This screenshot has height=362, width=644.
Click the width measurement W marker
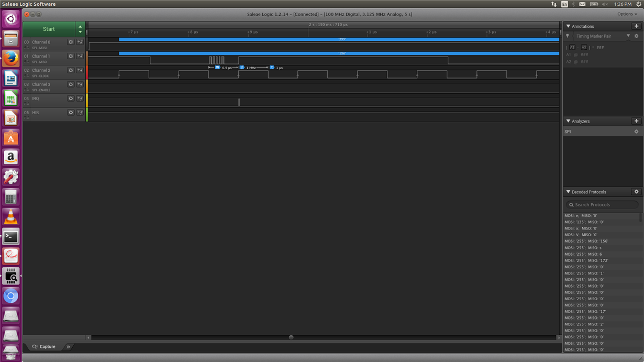(217, 68)
